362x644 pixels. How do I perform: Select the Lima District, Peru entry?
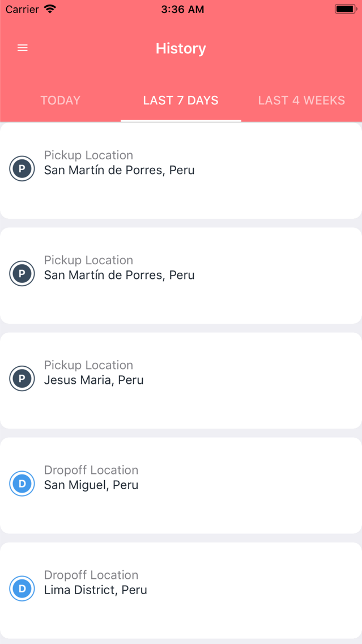tap(181, 591)
